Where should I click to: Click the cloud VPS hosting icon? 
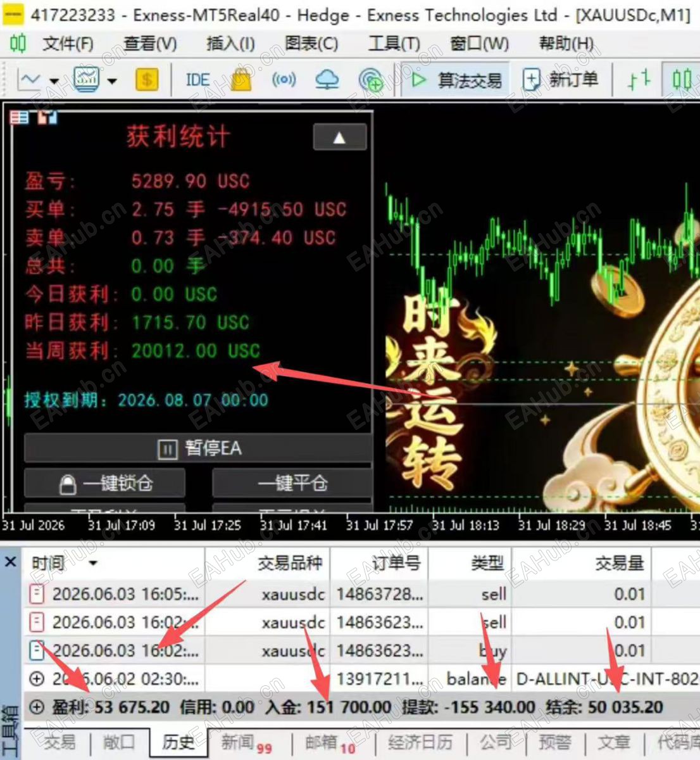(x=327, y=80)
